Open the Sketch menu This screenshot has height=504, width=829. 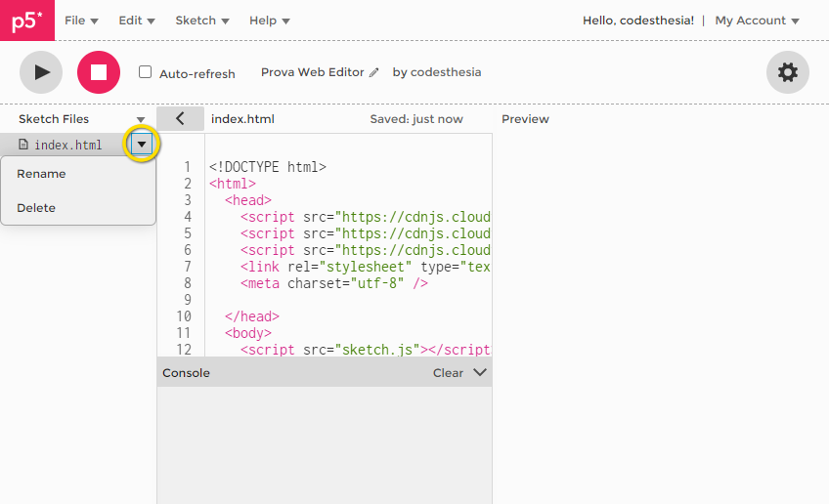pyautogui.click(x=202, y=21)
